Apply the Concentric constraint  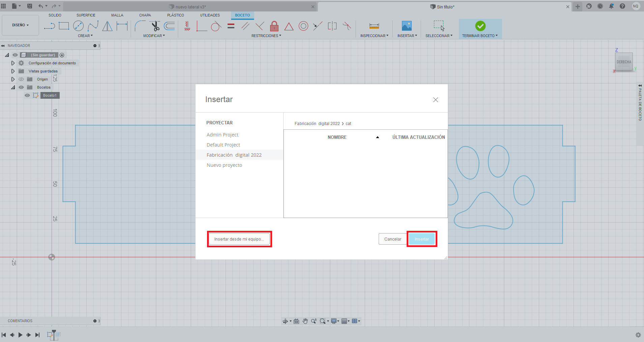tap(303, 26)
